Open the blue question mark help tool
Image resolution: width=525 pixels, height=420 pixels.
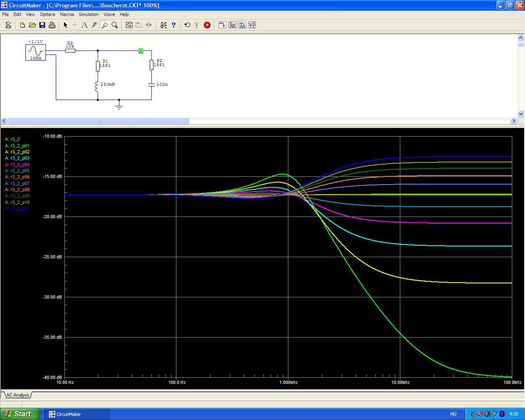click(173, 25)
